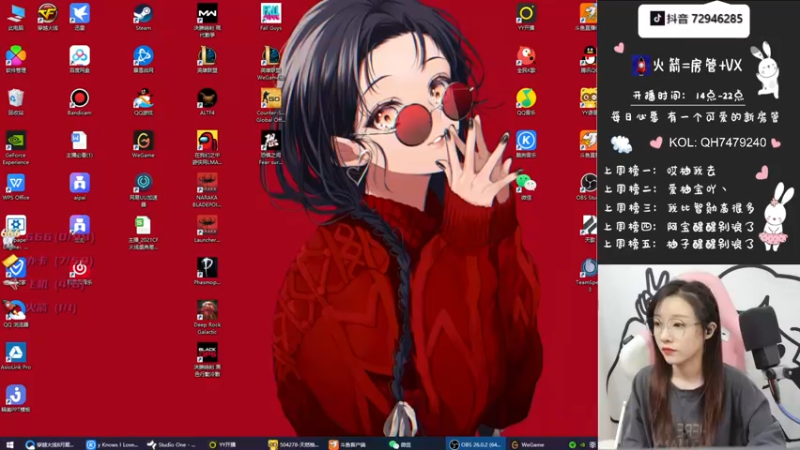Open YY Voice raccoon icon
Screen dimensions: 800x450
point(589,101)
